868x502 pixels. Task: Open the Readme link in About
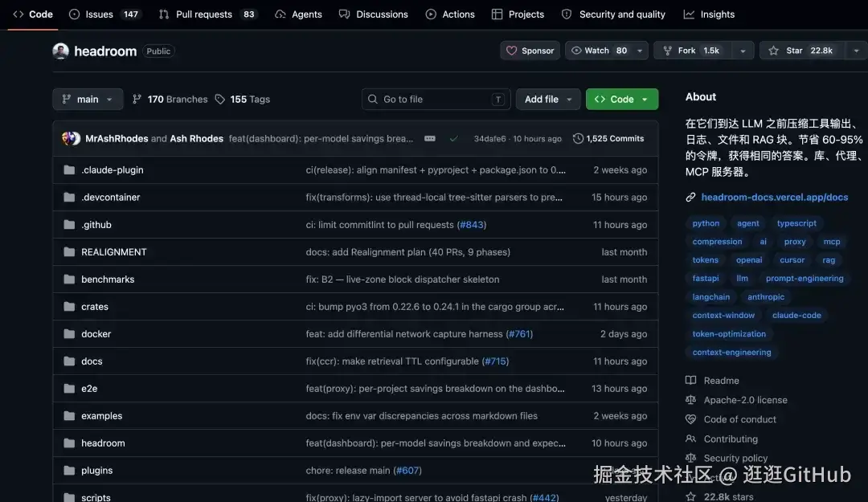(x=721, y=380)
